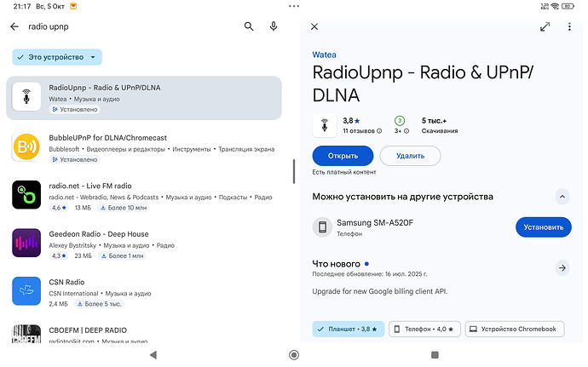
Task: Tap the 'Что нового' heading
Action: 336,264
